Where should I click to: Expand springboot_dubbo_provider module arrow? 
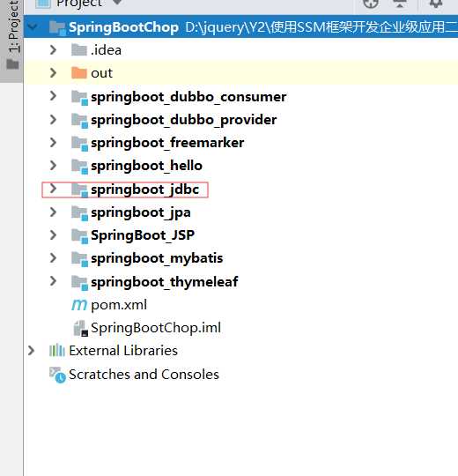click(x=54, y=119)
